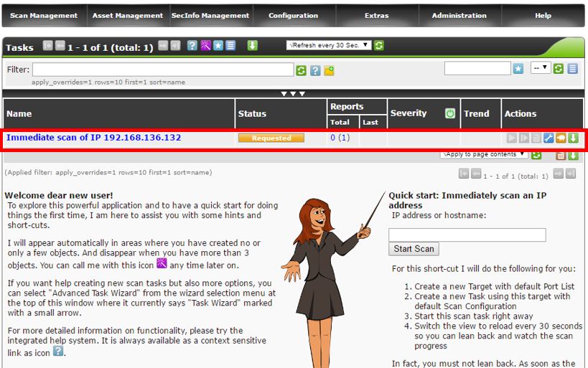The width and height of the screenshot is (588, 368).
Task: Click the help question mark icon in Tasks header
Action: click(x=192, y=46)
